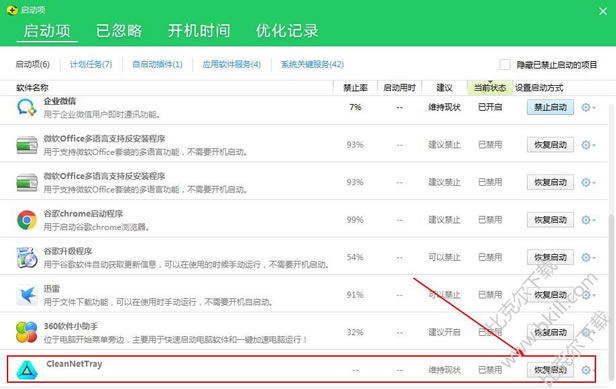Sort by 建议 column header
The width and height of the screenshot is (616, 389).
click(444, 88)
